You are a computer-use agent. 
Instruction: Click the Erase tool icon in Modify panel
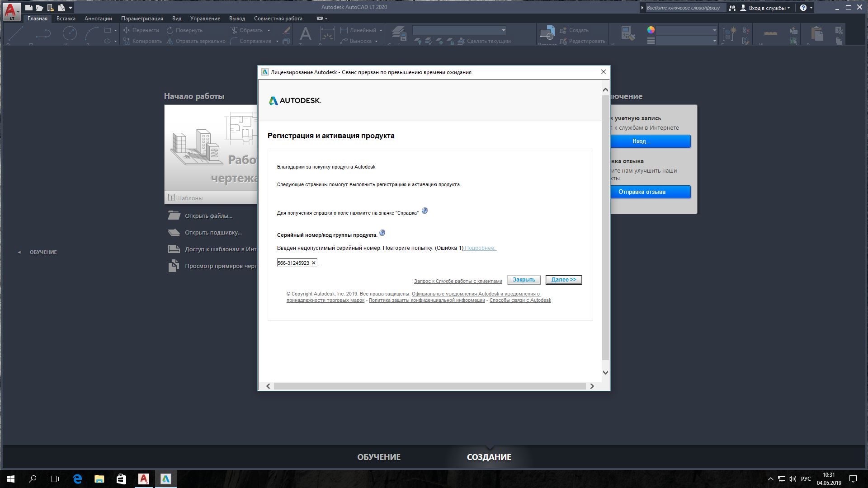[x=286, y=30]
